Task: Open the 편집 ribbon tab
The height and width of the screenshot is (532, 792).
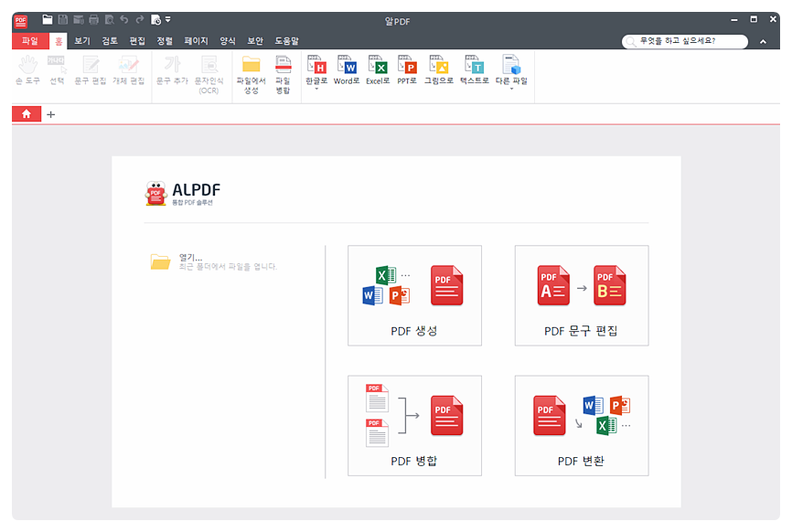Action: click(137, 41)
